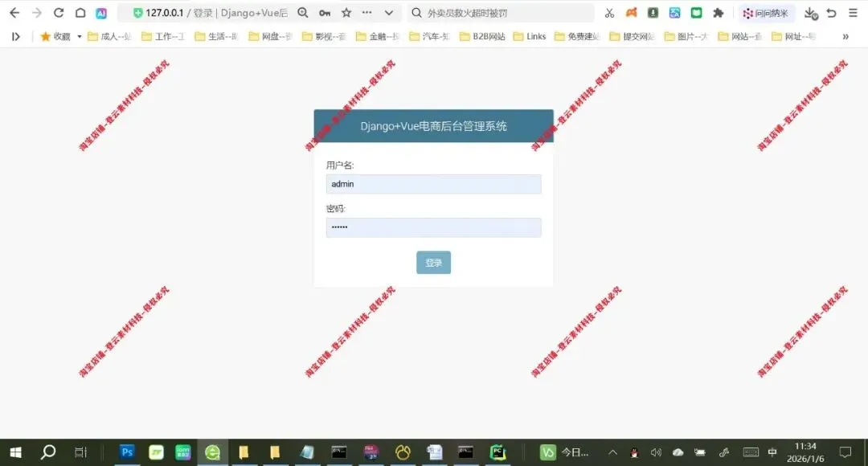The height and width of the screenshot is (466, 868).
Task: Show hidden system tray icons chevron
Action: pos(612,452)
